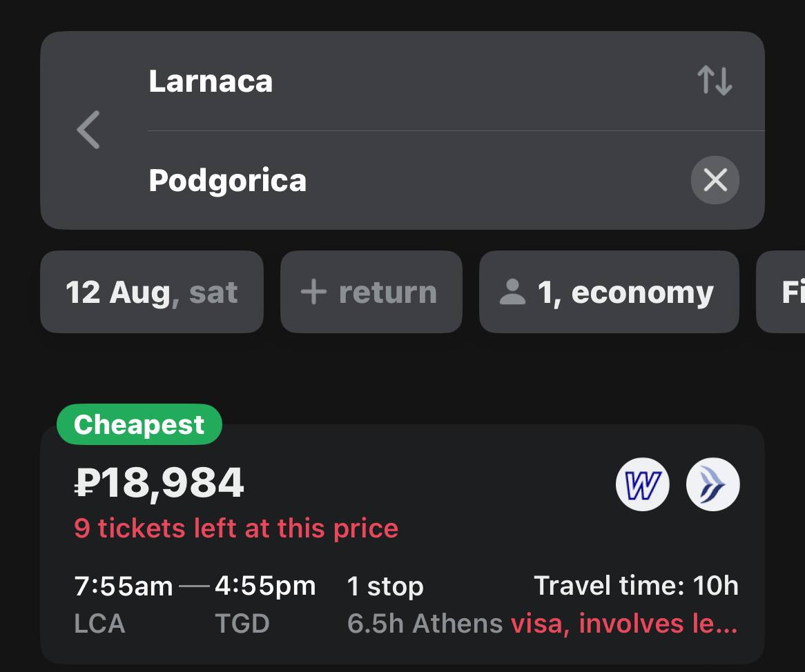This screenshot has height=672, width=805.
Task: Tap the 6.5h Athens layover info
Action: click(x=425, y=624)
